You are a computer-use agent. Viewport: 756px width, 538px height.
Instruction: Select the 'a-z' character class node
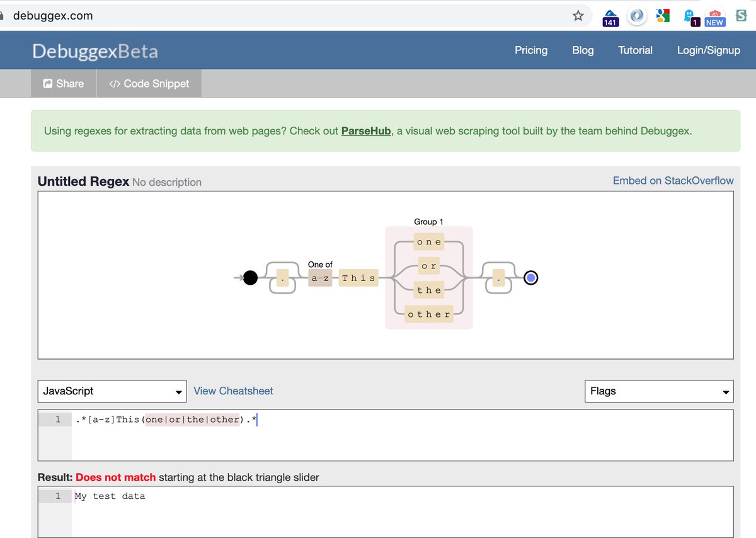[x=320, y=278]
